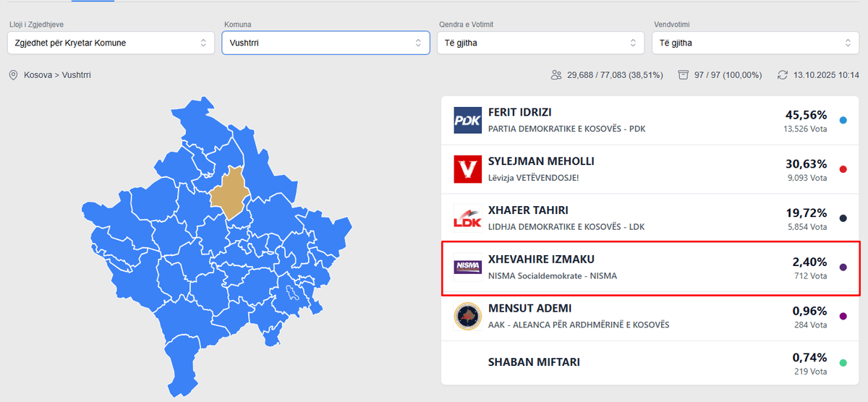This screenshot has height=402, width=868.
Task: Click the PDK party logo
Action: [467, 121]
